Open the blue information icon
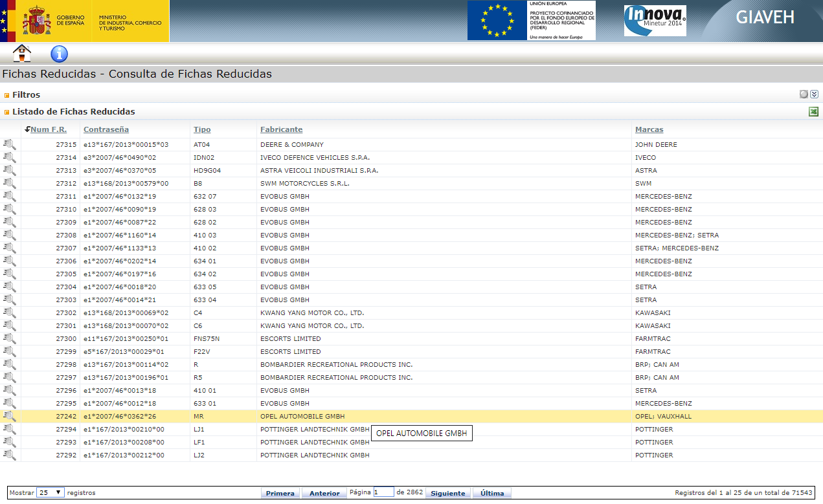 click(59, 54)
